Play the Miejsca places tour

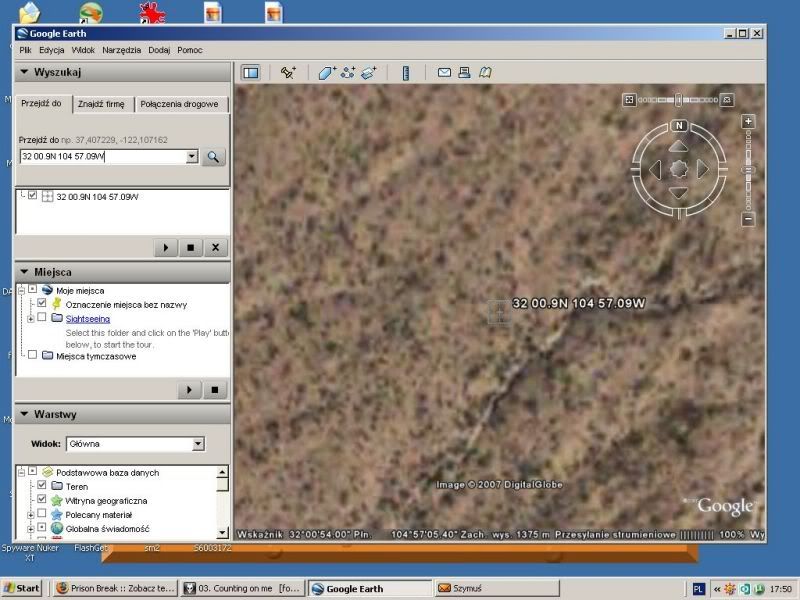tap(189, 390)
